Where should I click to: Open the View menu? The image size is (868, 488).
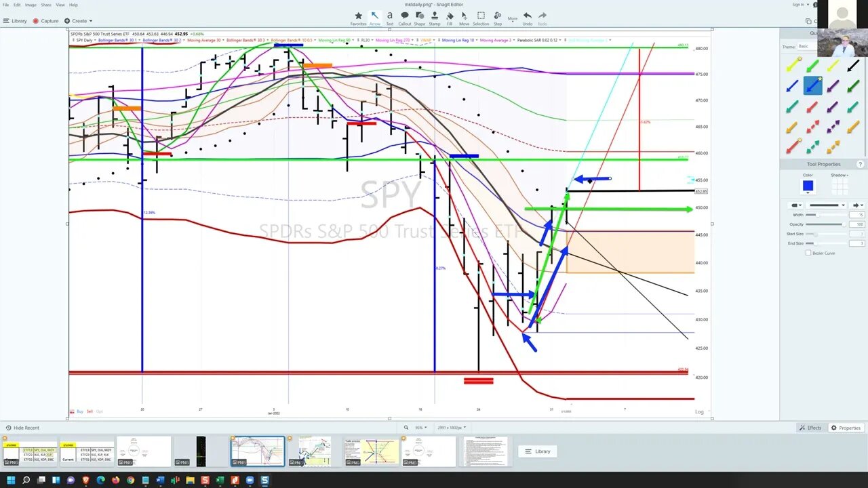pyautogui.click(x=60, y=5)
